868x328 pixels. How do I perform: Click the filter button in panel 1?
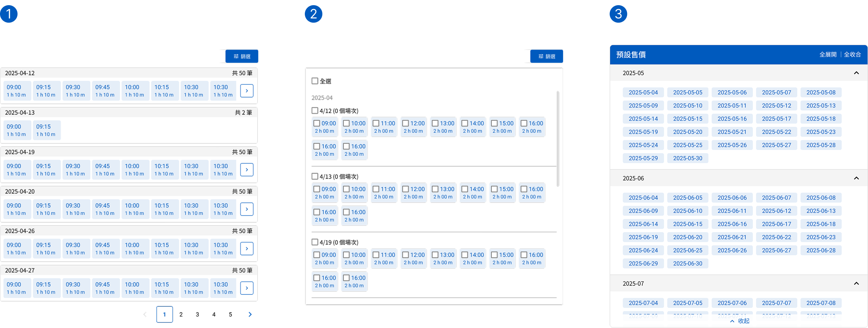[x=242, y=56]
